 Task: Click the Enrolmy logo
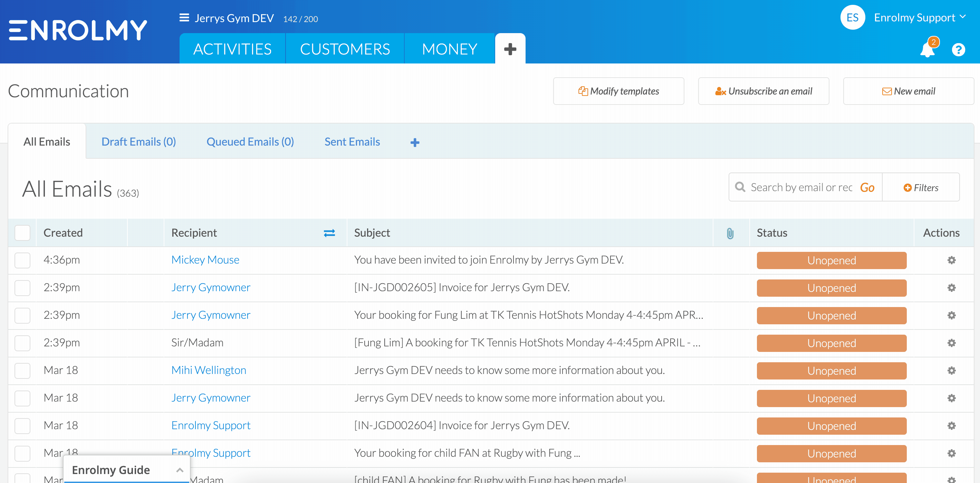(78, 30)
